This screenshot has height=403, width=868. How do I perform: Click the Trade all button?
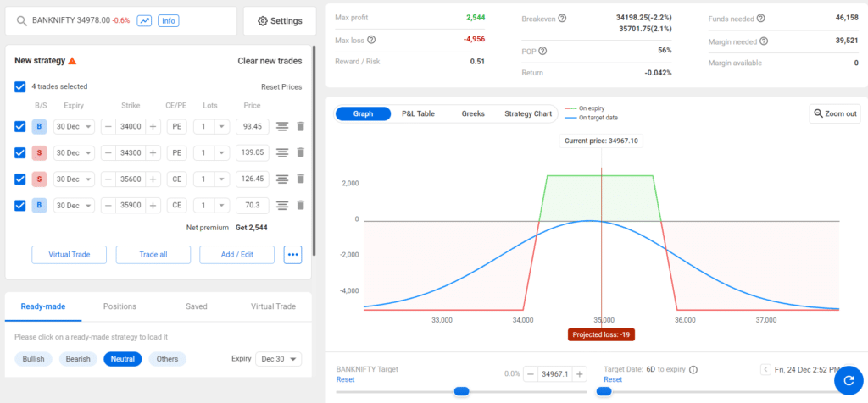pos(153,255)
